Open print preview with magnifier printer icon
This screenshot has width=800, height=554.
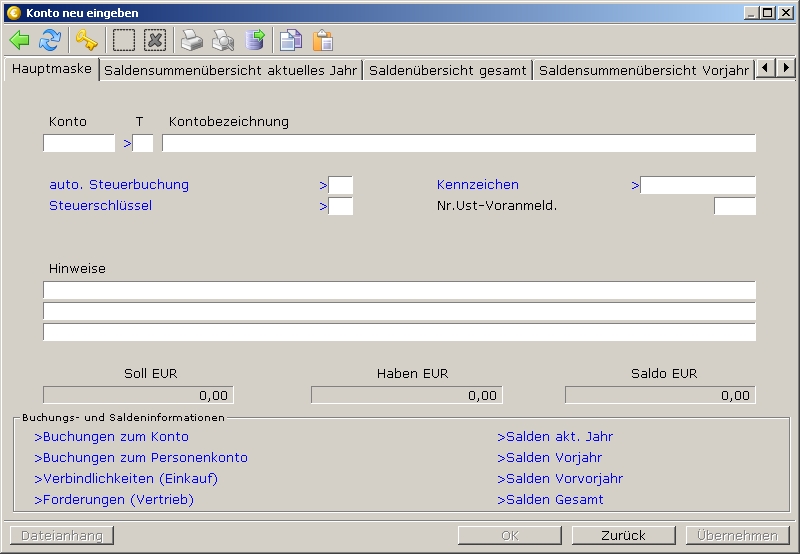click(x=223, y=40)
